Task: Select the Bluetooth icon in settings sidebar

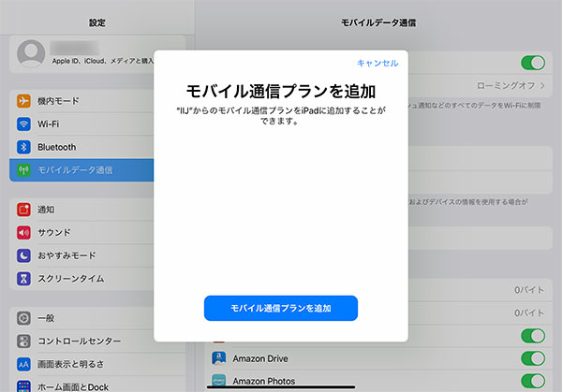Action: [23, 147]
